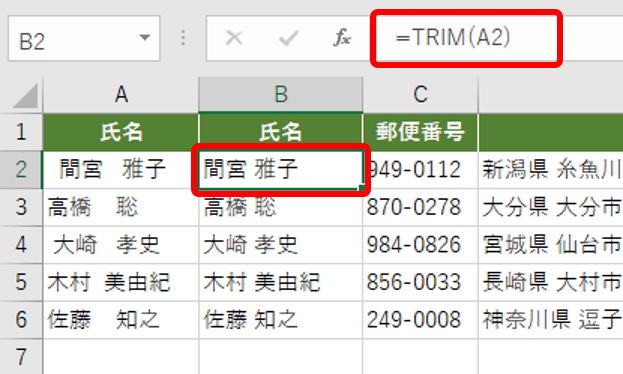Select cell B2 with trimmed 間宮 雅子
Image resolution: width=623 pixels, height=374 pixels.
pos(281,170)
